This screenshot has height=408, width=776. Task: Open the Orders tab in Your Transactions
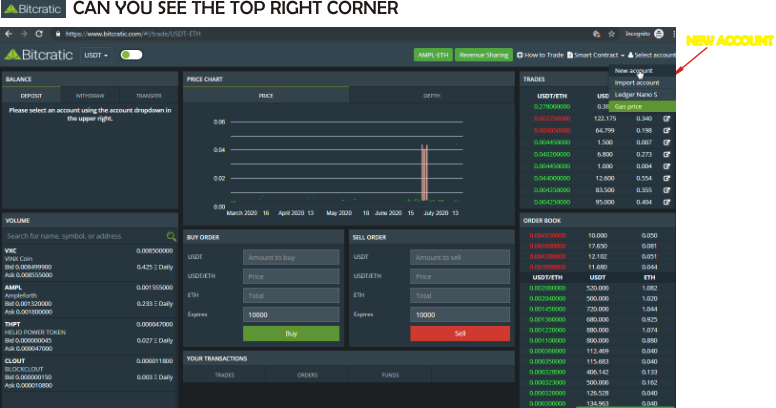[x=307, y=375]
